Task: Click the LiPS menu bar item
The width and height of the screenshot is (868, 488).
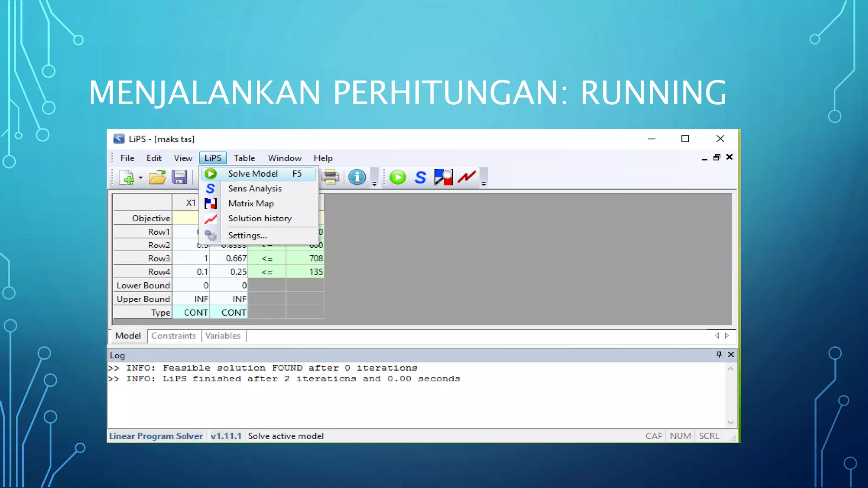Action: 213,158
